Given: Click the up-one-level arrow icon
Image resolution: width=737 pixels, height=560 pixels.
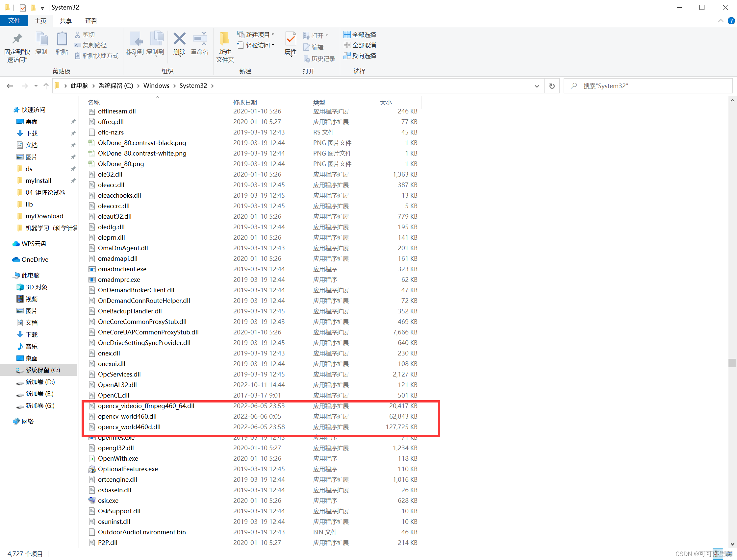Looking at the screenshot, I should tap(46, 86).
